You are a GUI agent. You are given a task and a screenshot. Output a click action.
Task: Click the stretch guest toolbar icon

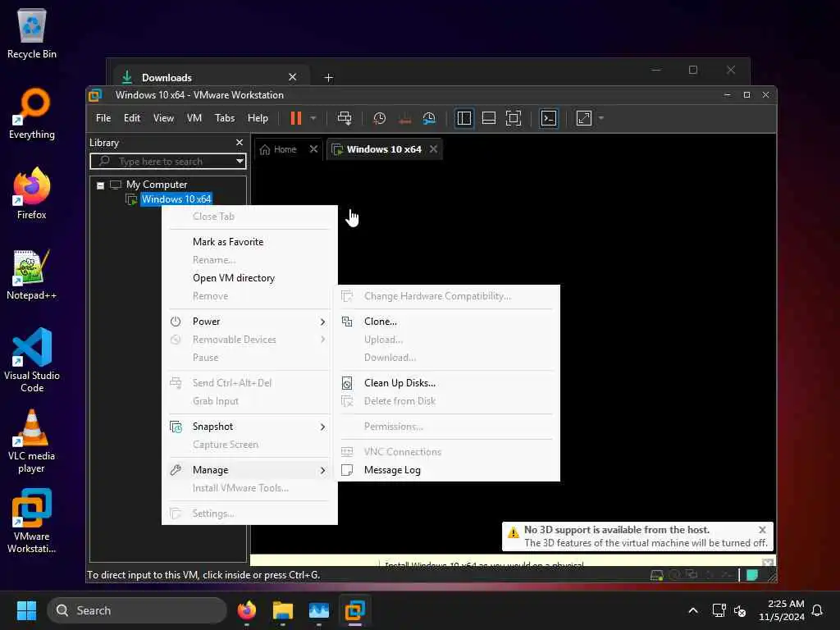583,118
